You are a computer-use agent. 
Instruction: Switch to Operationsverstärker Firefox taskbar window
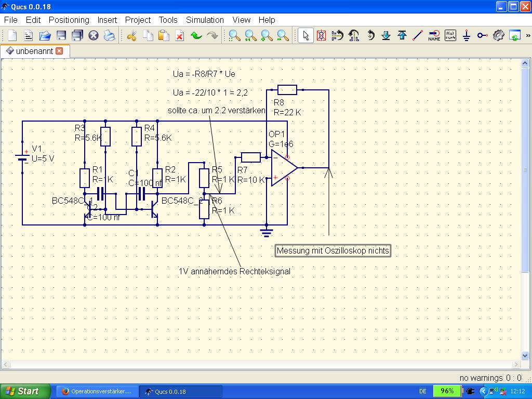pos(96,391)
